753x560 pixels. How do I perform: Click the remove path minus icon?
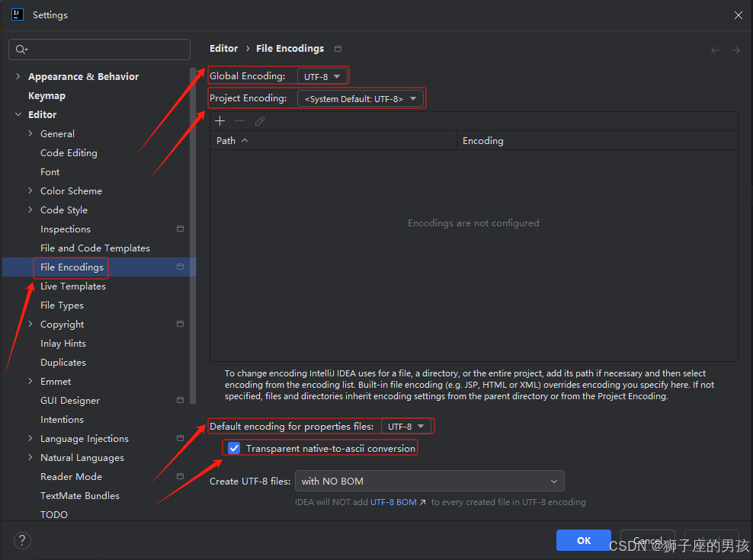click(x=239, y=121)
